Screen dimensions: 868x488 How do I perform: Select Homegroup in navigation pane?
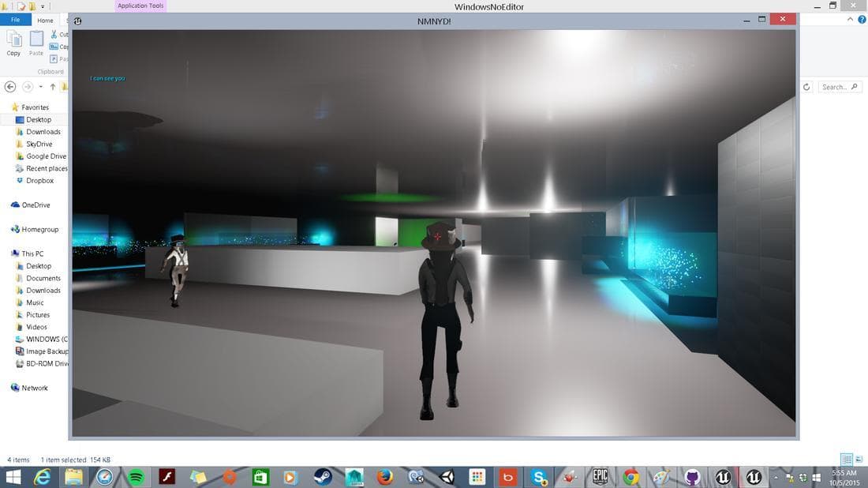(x=34, y=229)
